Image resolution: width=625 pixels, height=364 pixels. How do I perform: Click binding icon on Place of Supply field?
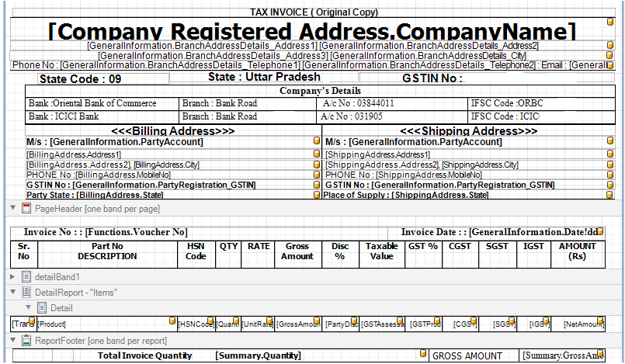609,195
